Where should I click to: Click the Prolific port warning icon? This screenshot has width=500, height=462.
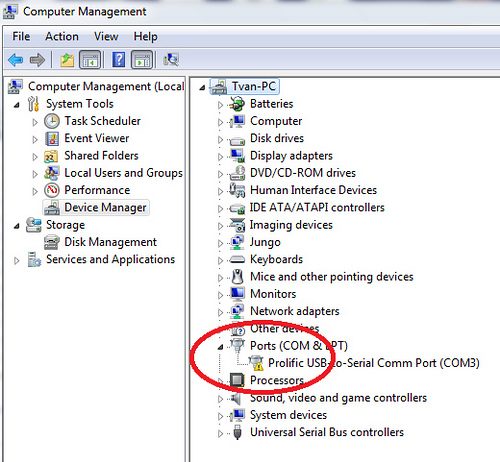(x=256, y=363)
